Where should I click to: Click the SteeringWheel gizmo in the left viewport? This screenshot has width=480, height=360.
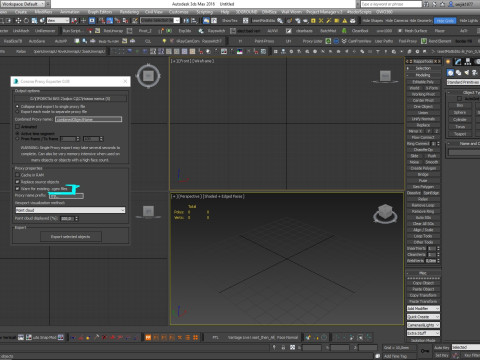(148, 76)
